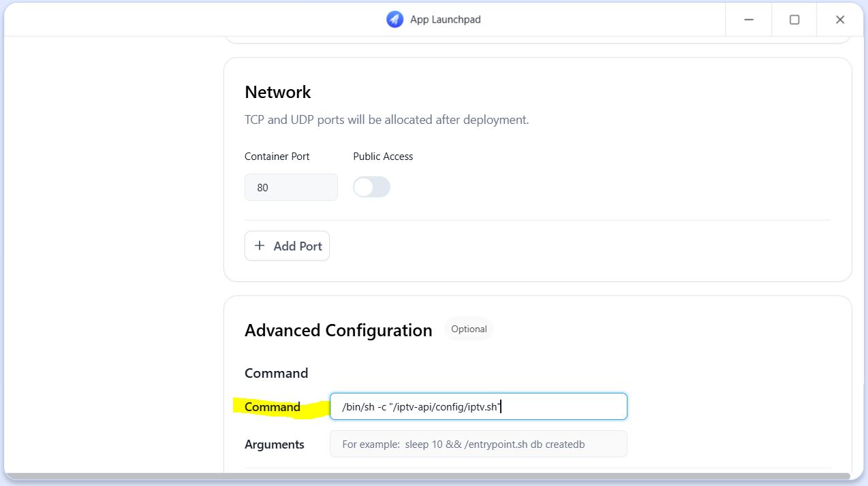Close the App Launchpad window
868x486 pixels.
840,20
